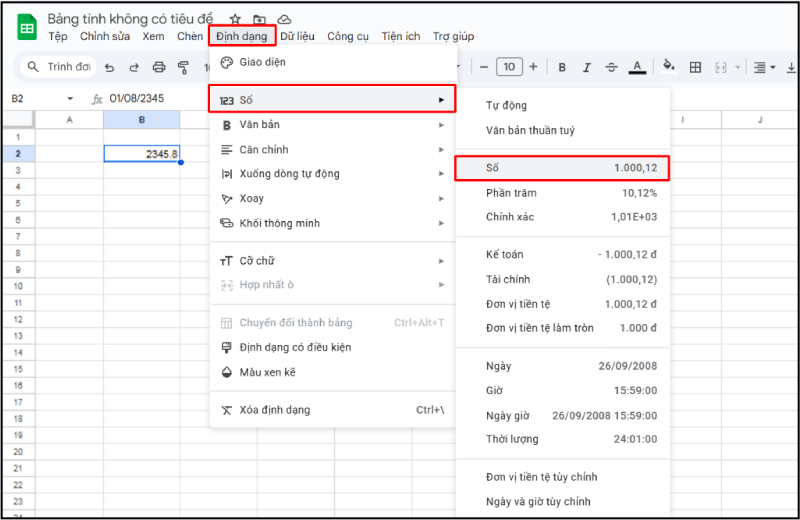Viewport: 800px width, 520px height.
Task: Expand the Văn bản submenu
Action: [x=332, y=125]
